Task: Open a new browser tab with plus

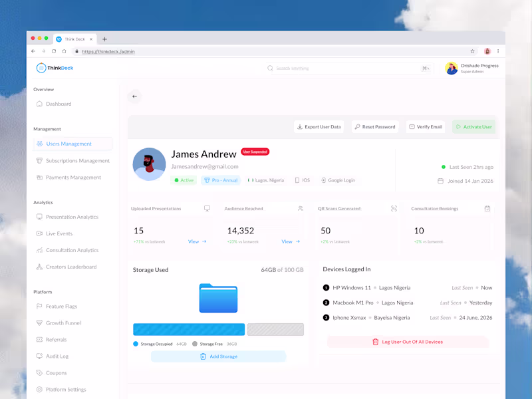Action: click(104, 39)
